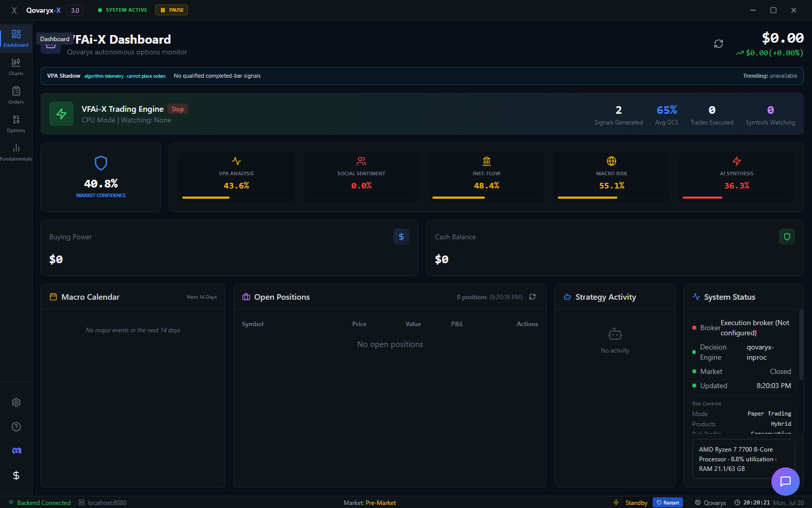Click the Market Confidence shield icon
This screenshot has height=508, width=812.
pyautogui.click(x=101, y=163)
